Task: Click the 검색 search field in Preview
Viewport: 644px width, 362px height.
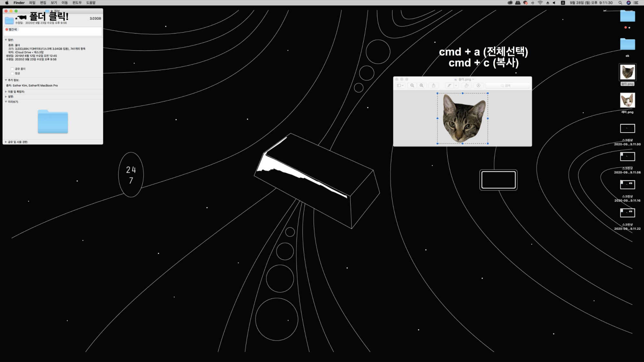Action: 507,86
